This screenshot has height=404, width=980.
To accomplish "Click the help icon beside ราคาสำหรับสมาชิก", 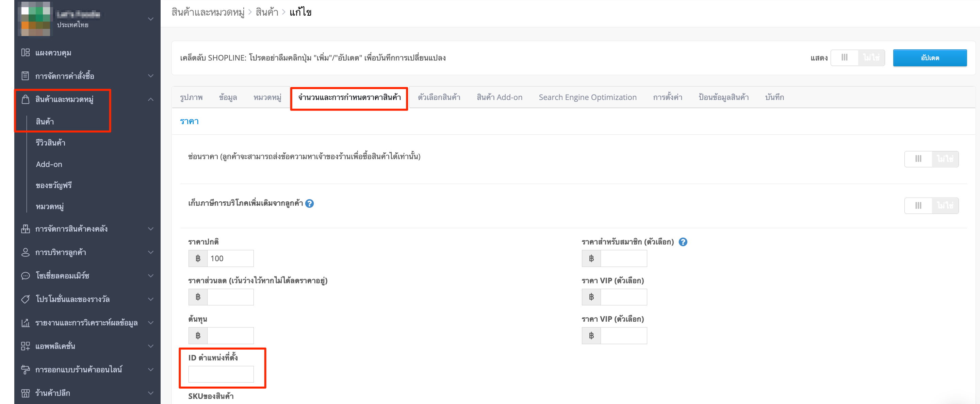I will tap(683, 242).
